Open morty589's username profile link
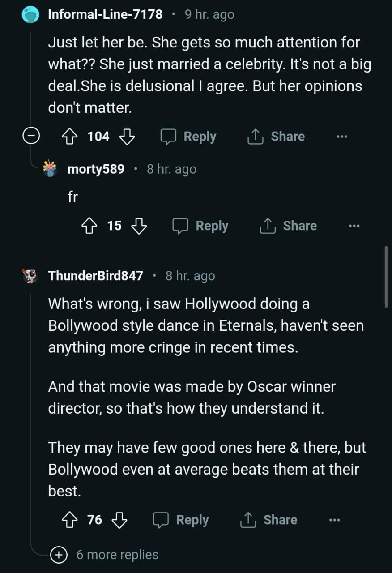 pos(96,169)
